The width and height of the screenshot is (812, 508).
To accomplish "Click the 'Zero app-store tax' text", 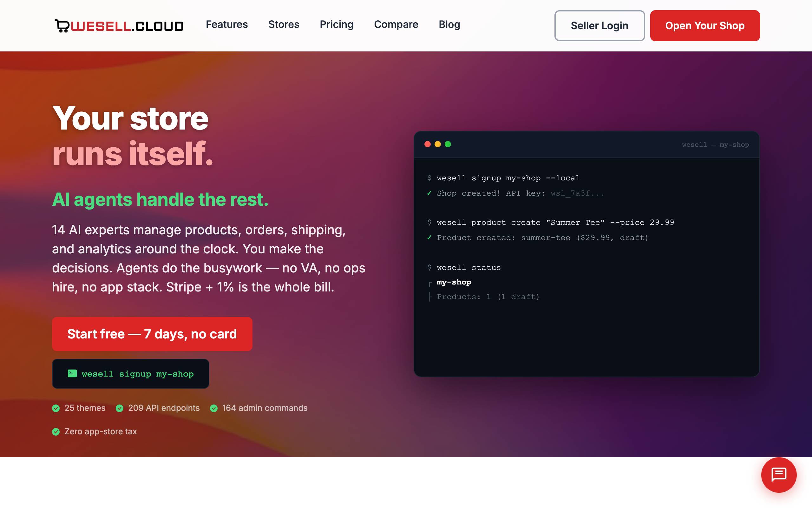I will coord(101,431).
